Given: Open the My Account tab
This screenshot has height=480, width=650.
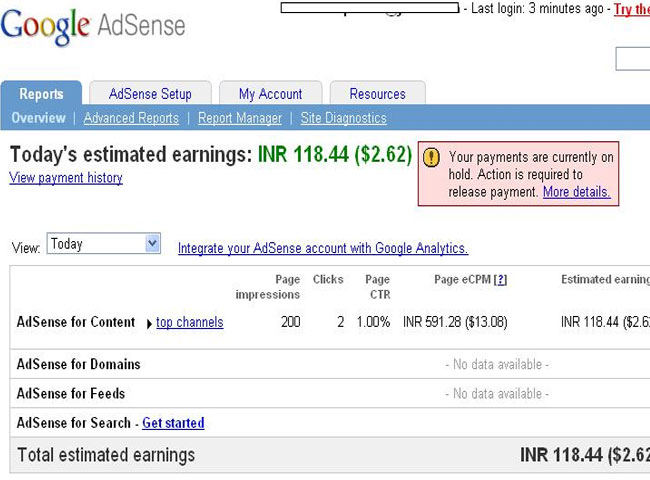Looking at the screenshot, I should coord(270,94).
